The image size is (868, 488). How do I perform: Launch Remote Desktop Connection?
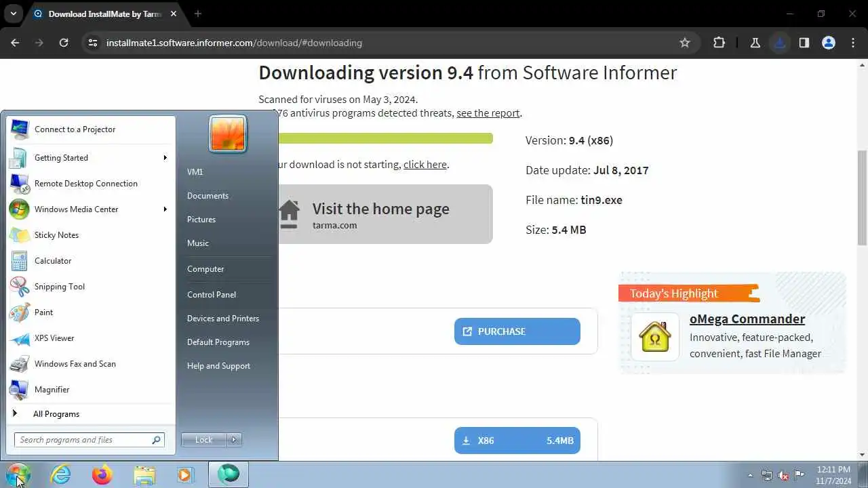pyautogui.click(x=90, y=183)
